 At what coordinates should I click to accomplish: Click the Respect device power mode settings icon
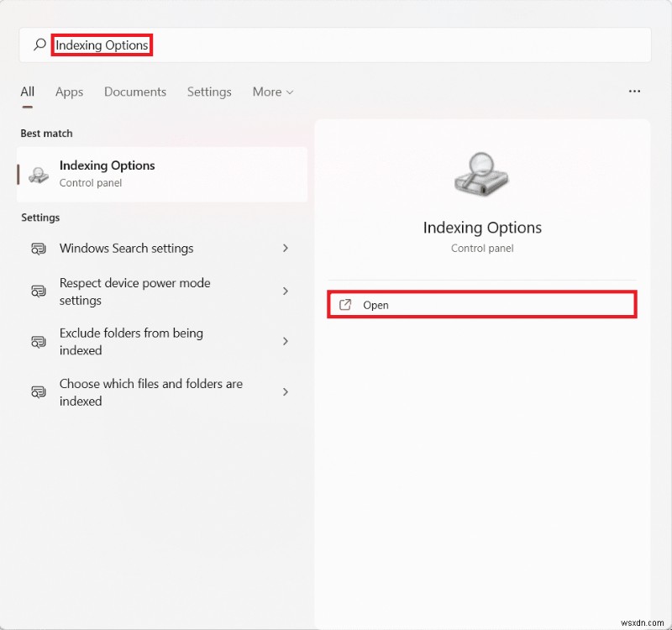38,291
